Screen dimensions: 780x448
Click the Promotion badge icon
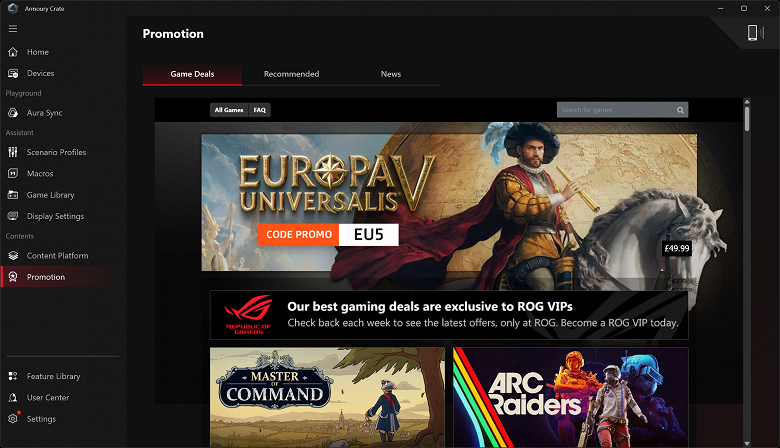13,277
